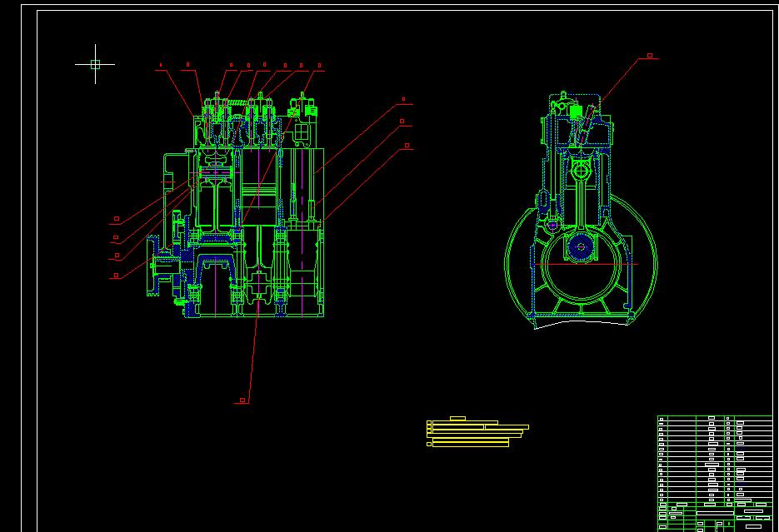Pick the callout balloon below the left view
The image size is (779, 532).
242,400
